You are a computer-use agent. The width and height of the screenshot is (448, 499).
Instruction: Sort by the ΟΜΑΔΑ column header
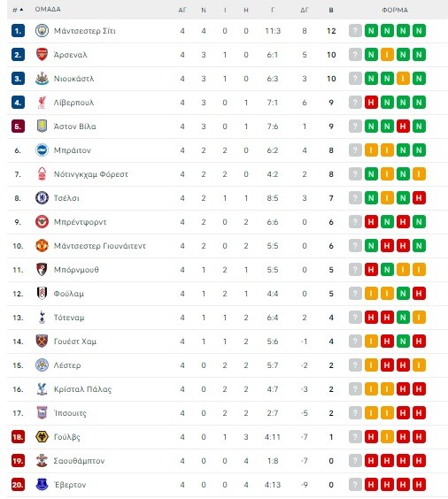48,9
